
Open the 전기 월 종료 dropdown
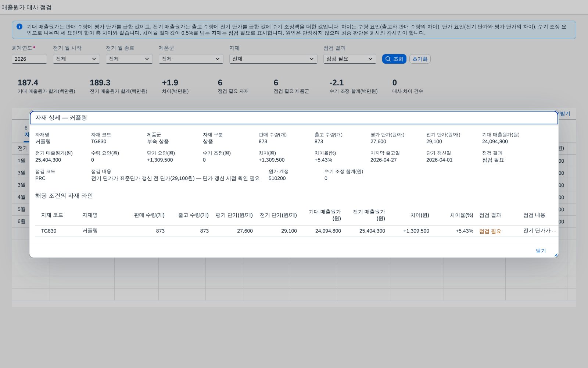(x=129, y=59)
